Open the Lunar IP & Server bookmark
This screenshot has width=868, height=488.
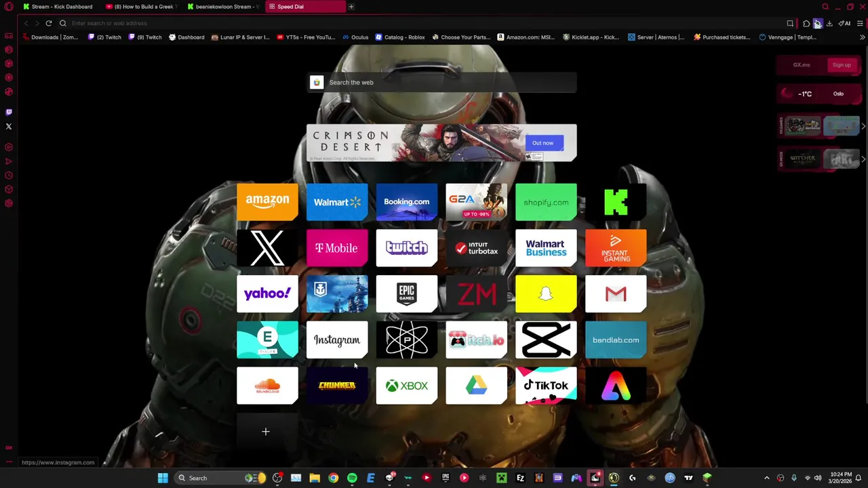[x=240, y=37]
